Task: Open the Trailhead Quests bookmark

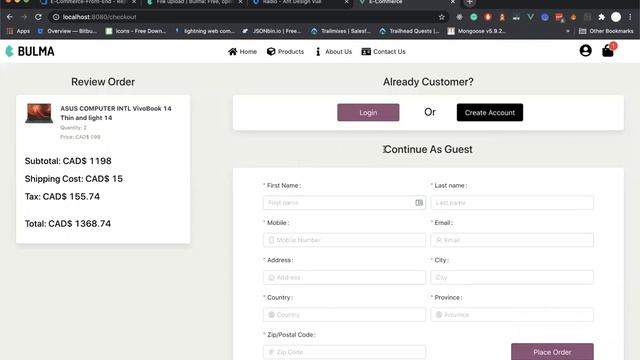Action: tap(409, 31)
